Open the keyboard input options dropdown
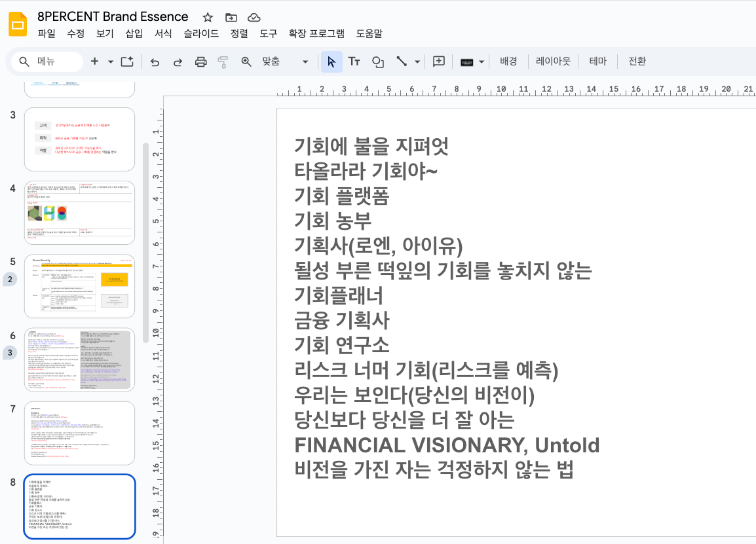Image resolution: width=756 pixels, height=544 pixels. point(481,62)
